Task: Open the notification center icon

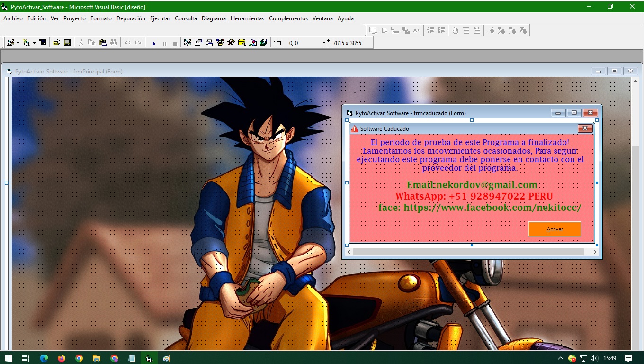Action: pos(628,358)
